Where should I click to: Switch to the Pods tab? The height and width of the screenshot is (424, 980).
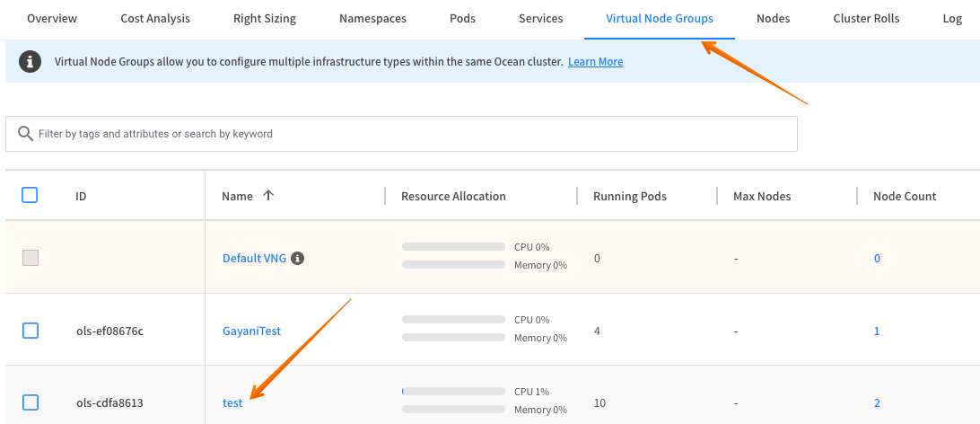(x=462, y=19)
